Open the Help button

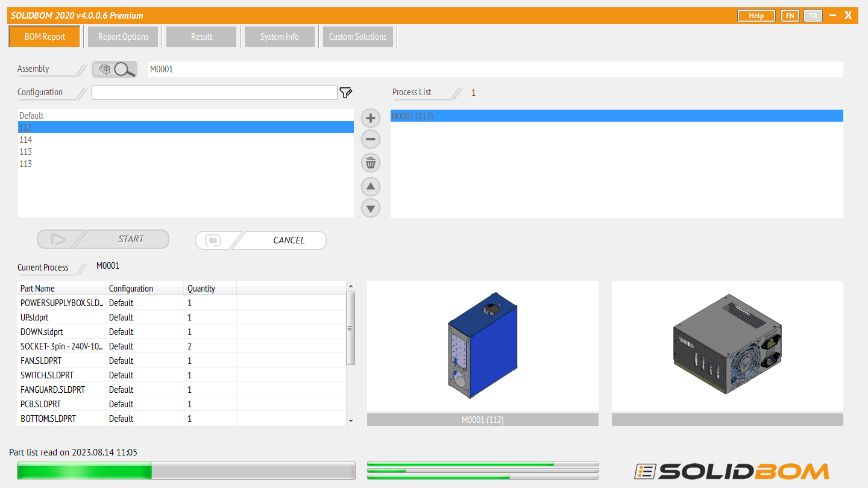tap(756, 16)
